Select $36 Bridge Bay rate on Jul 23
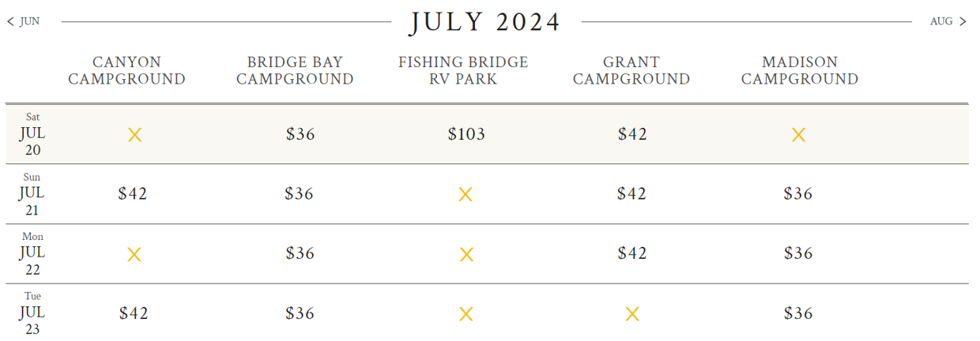 pyautogui.click(x=300, y=313)
